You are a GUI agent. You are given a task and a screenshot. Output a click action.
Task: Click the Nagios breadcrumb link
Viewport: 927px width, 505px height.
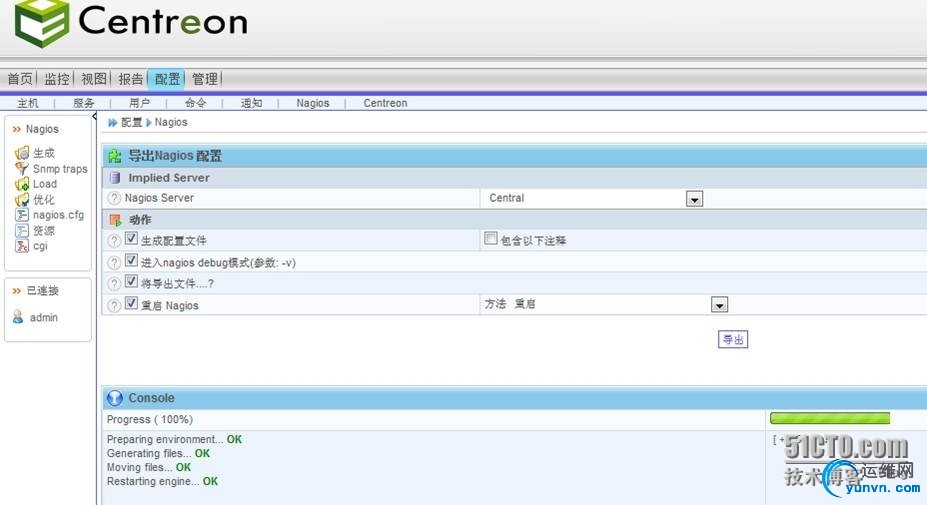[x=171, y=122]
